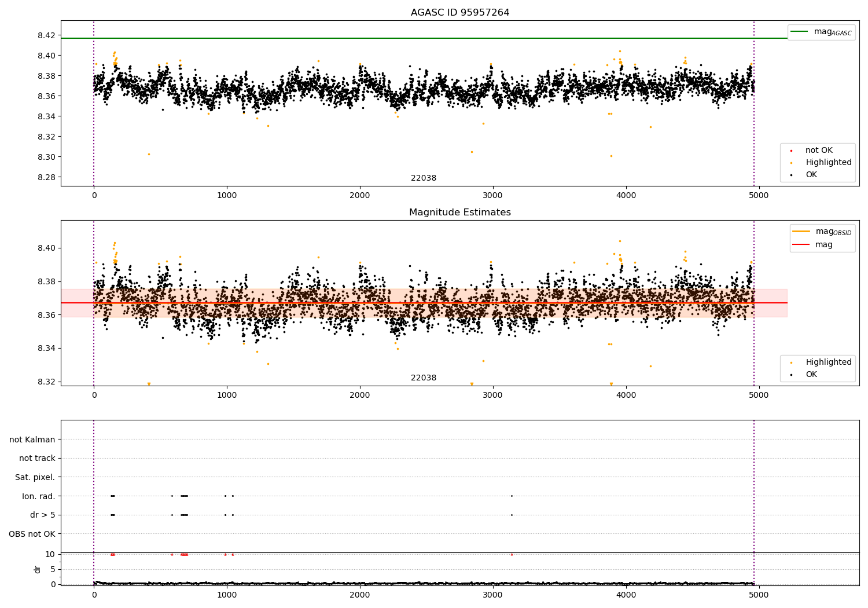The image size is (868, 608).
Task: Select 'not OK' legend entry in top plot
Action: coord(813,151)
